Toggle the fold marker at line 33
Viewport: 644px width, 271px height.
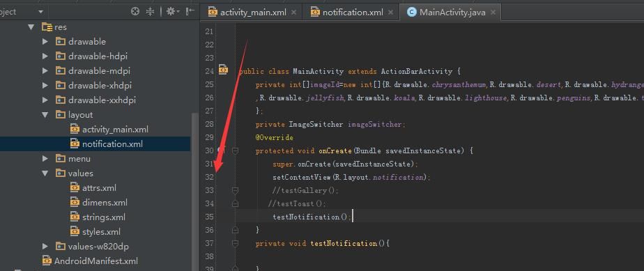235,190
